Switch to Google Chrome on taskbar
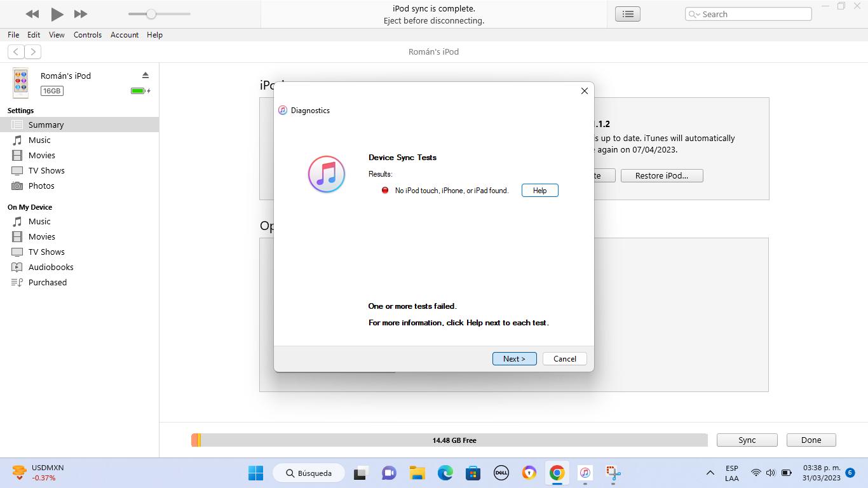 557,473
